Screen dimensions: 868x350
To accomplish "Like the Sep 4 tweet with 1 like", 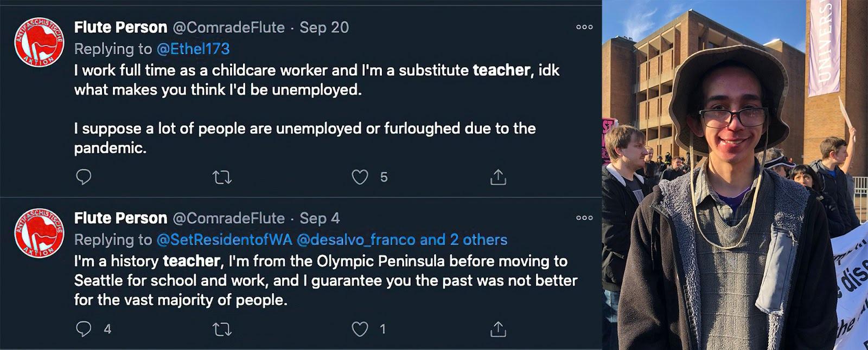I will click(360, 329).
